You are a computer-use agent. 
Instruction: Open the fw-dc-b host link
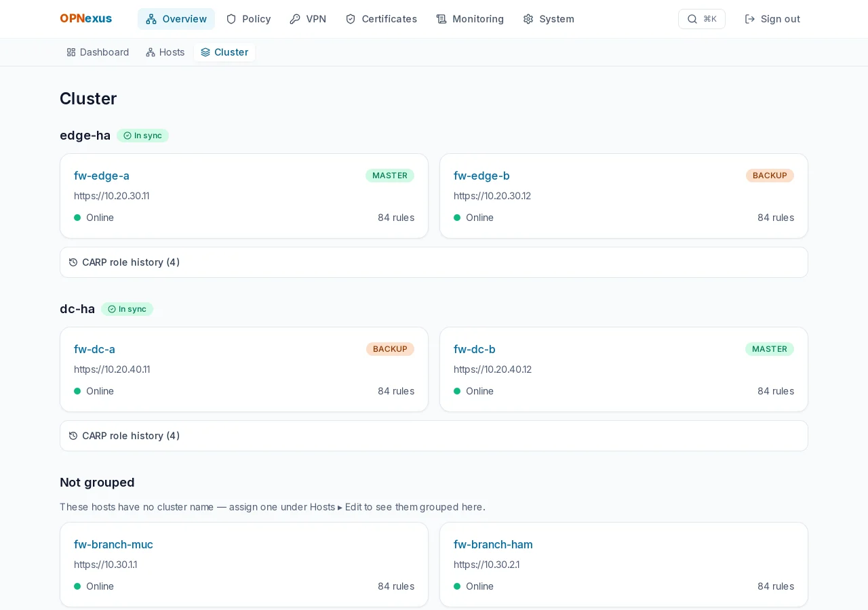[475, 349]
